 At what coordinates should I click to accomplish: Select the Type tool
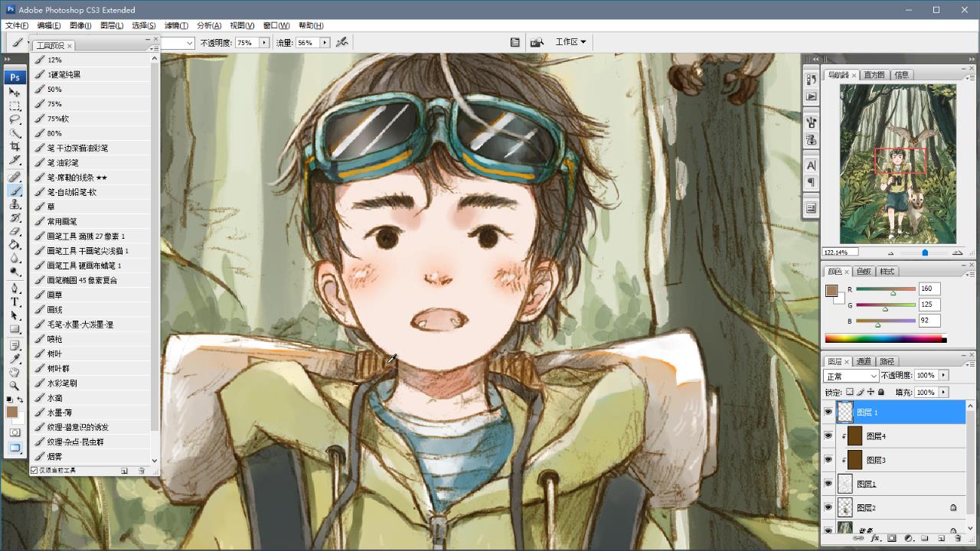(15, 302)
